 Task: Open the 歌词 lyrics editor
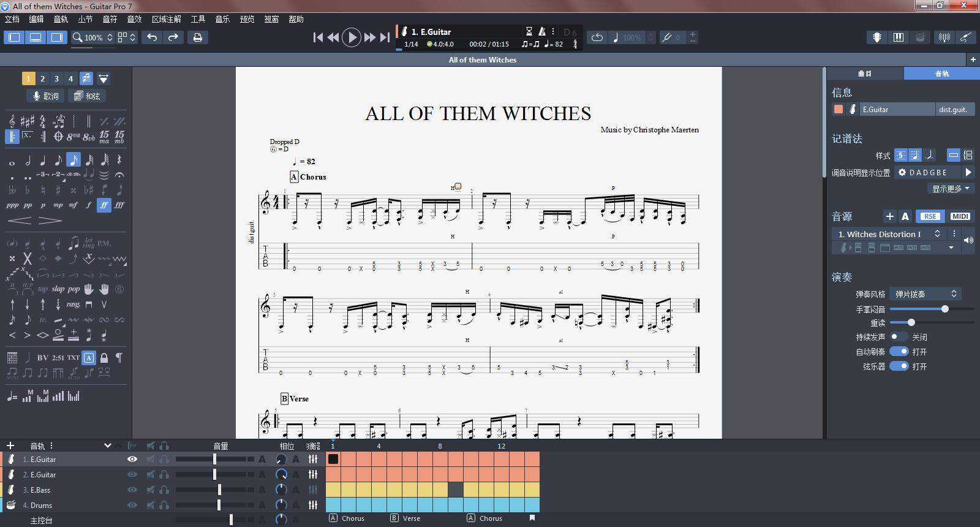click(x=46, y=96)
